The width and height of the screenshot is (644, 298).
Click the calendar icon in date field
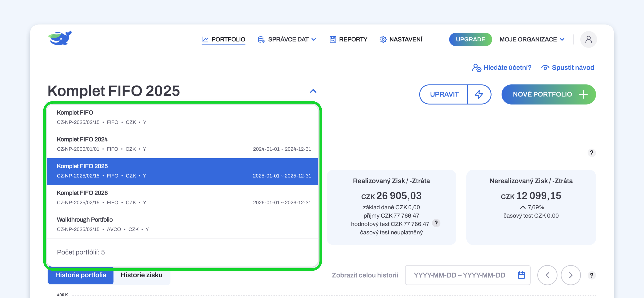521,275
